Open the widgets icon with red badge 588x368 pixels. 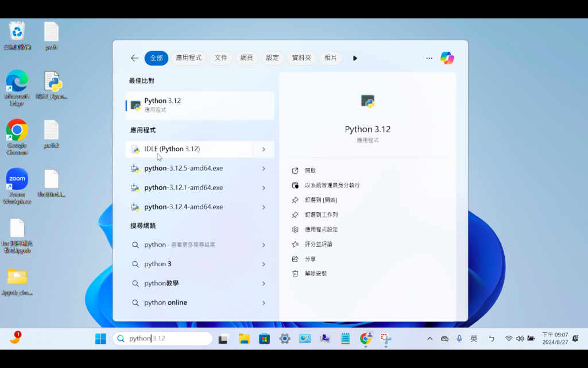tap(15, 337)
